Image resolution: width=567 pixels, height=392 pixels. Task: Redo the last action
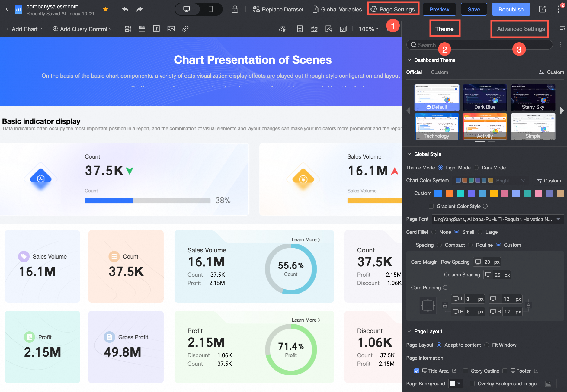coord(139,9)
